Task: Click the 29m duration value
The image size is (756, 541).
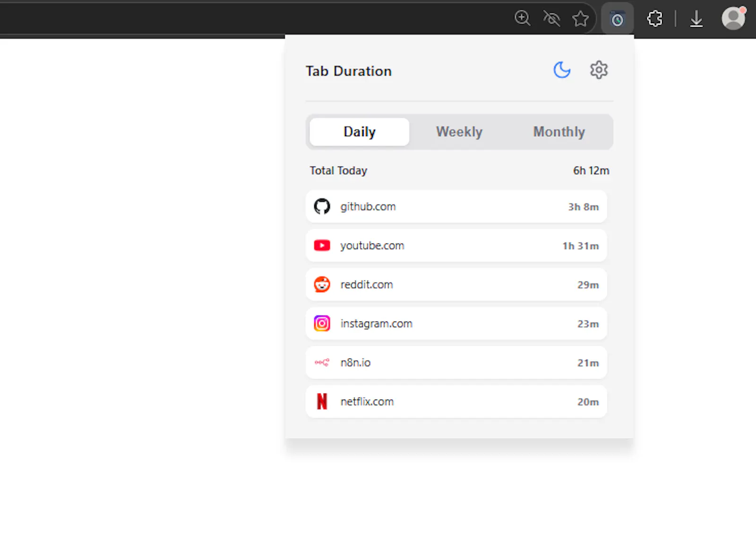Action: (x=588, y=285)
